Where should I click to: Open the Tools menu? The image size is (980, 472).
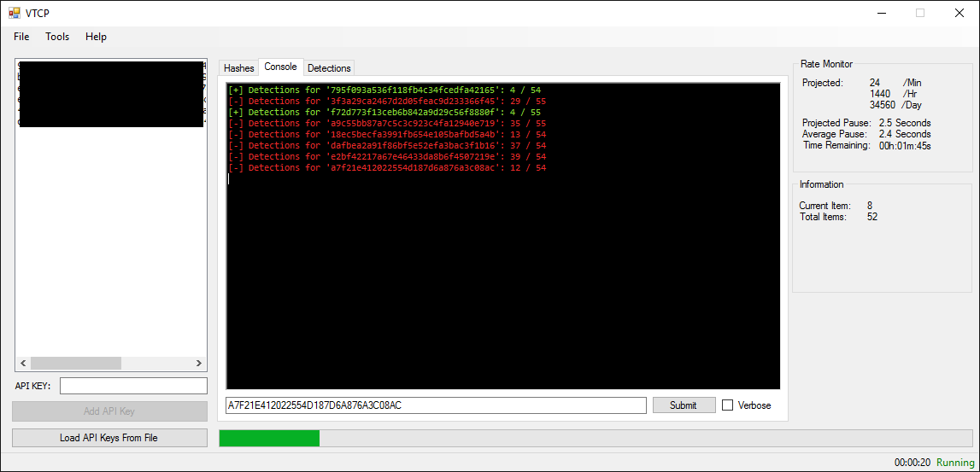[x=57, y=37]
